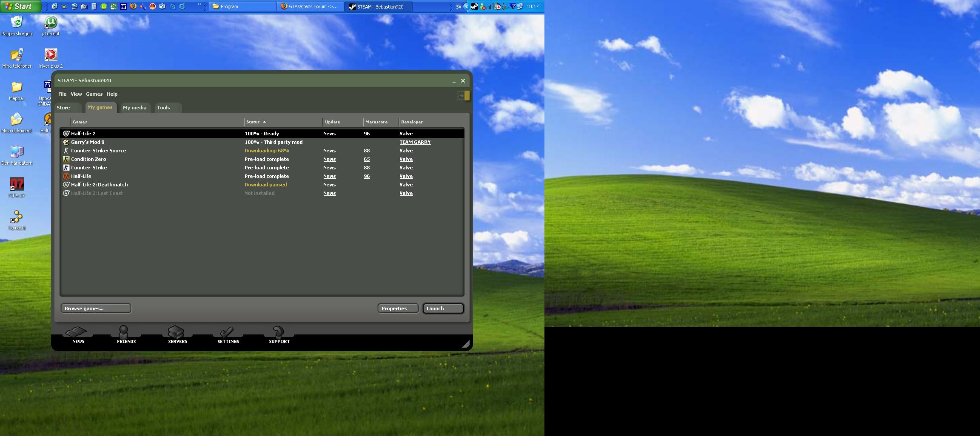Viewport: 980px width, 437px height.
Task: Open Steam Settings from the bottom bar
Action: (x=228, y=335)
